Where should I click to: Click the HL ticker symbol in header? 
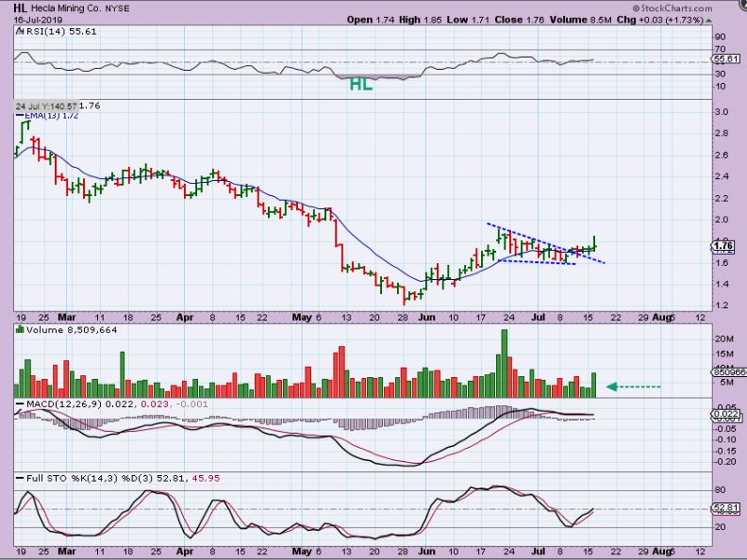(20, 8)
